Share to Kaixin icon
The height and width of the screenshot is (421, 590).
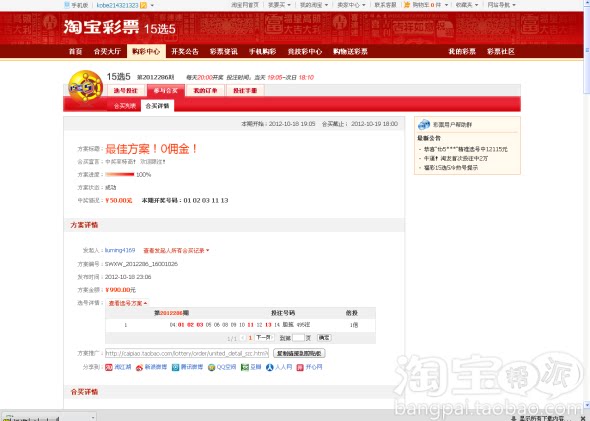(x=300, y=367)
